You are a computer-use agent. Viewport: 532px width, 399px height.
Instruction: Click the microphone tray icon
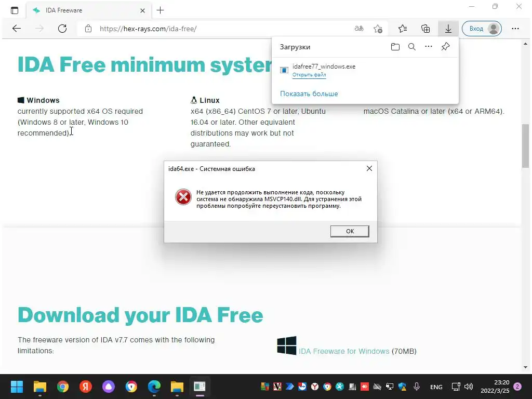(417, 387)
